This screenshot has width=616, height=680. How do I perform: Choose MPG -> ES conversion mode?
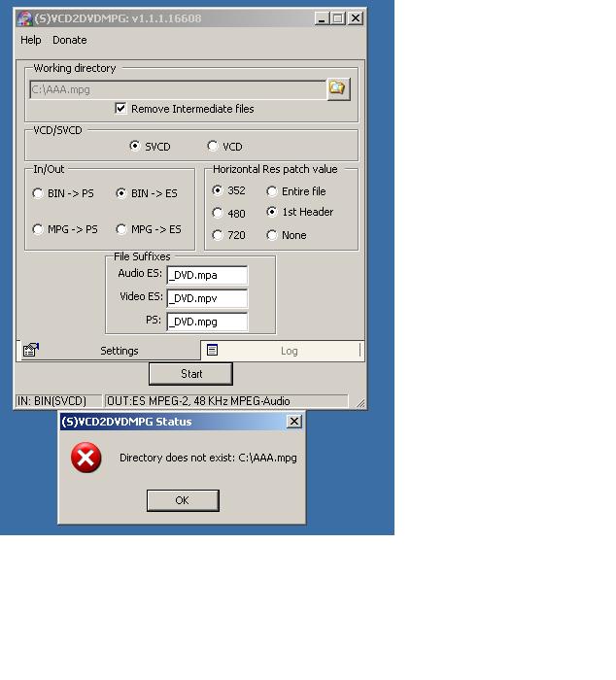[x=121, y=229]
